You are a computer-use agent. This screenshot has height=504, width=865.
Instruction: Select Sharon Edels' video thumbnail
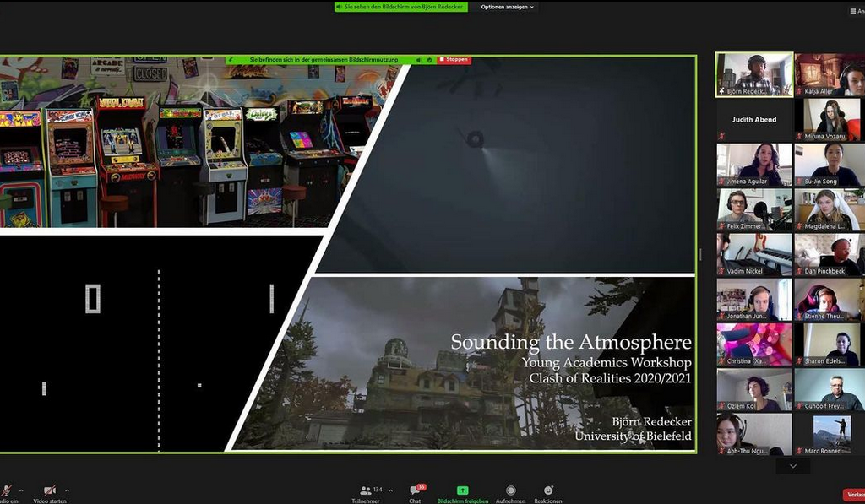830,344
